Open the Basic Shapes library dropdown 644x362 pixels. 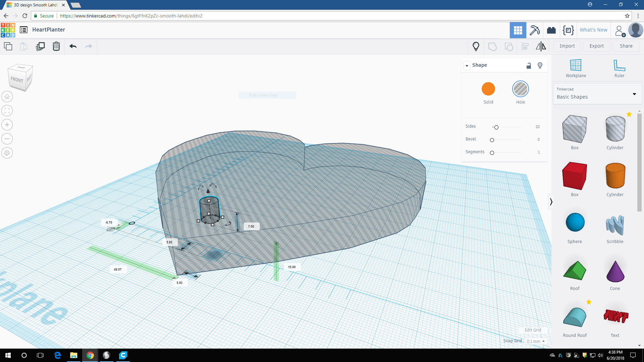(x=597, y=94)
